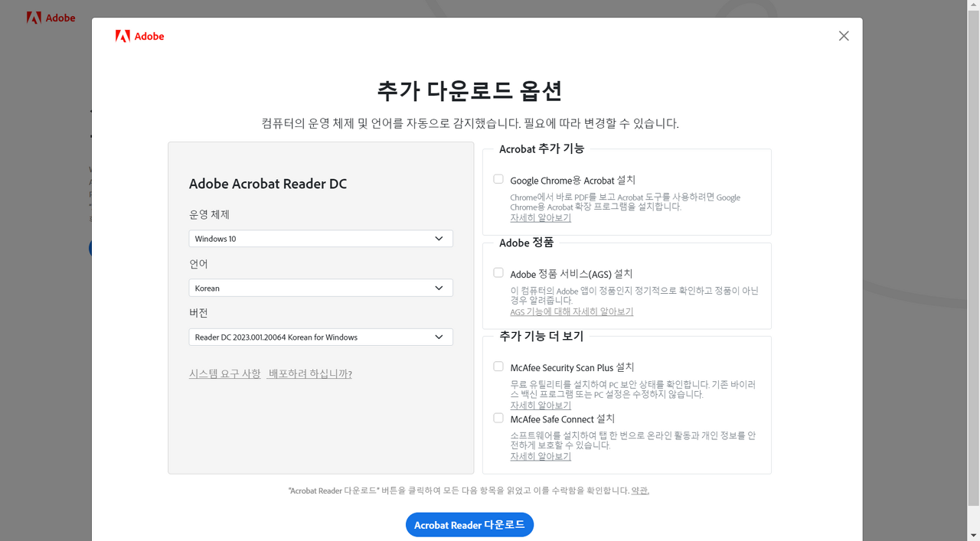Open 자세히 알아보기 under Google Chrome option
980x541 pixels.
coord(541,218)
